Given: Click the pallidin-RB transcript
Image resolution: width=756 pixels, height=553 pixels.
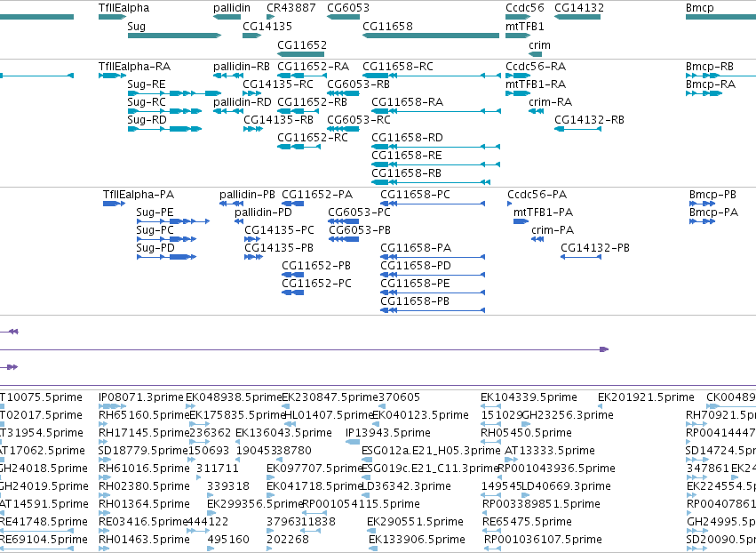Looking at the screenshot, I should (x=228, y=76).
